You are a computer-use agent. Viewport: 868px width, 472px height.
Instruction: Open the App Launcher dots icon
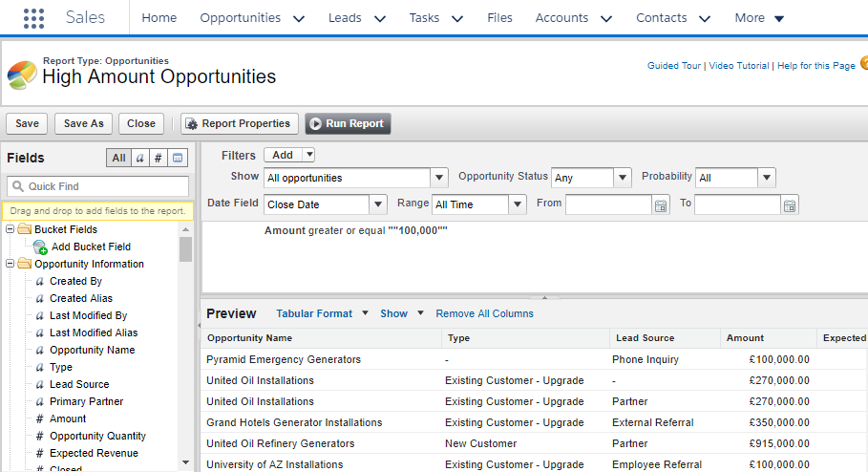pyautogui.click(x=33, y=18)
